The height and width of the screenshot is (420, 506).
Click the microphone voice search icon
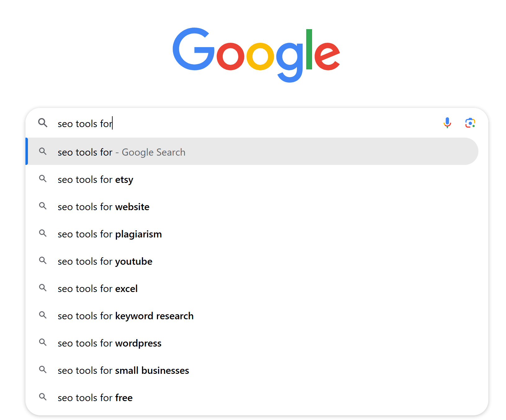click(x=447, y=123)
